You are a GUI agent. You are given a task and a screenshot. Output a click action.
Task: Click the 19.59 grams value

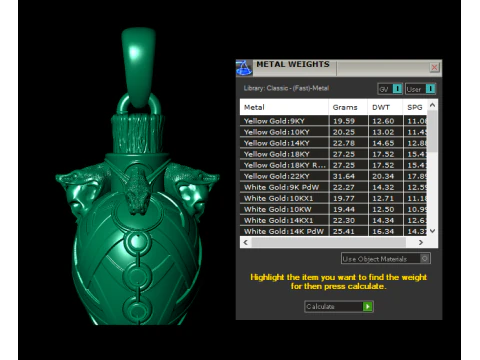344,121
